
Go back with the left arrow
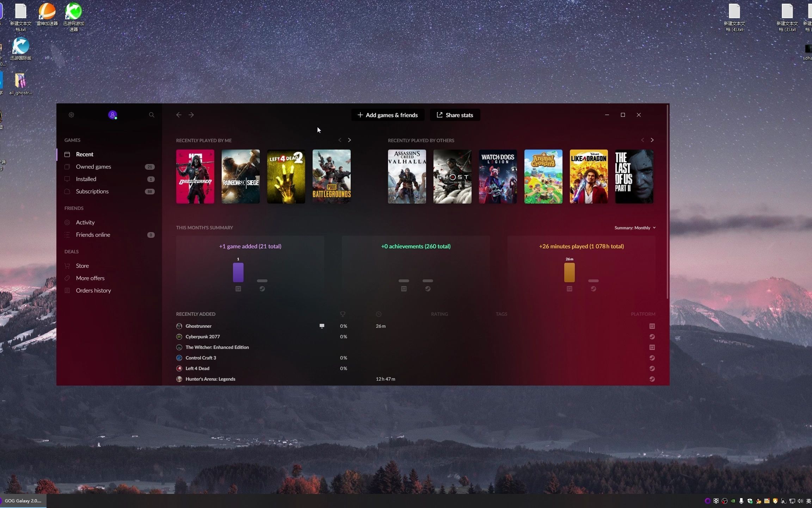(179, 115)
